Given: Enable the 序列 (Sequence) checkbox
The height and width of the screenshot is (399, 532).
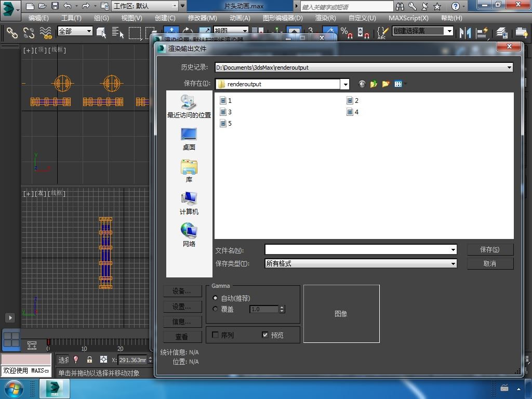Looking at the screenshot, I should [x=216, y=335].
